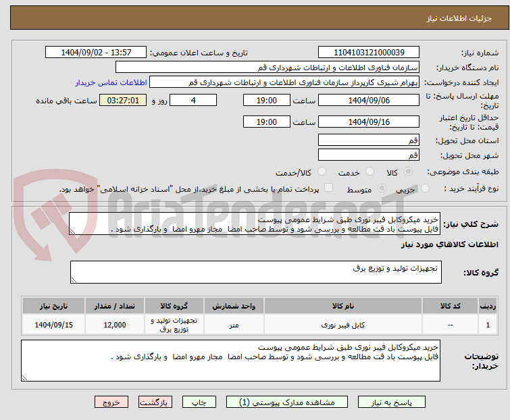The height and width of the screenshot is (420, 510).
Task: Click the پاسخ به نیاز button
Action: 392,402
